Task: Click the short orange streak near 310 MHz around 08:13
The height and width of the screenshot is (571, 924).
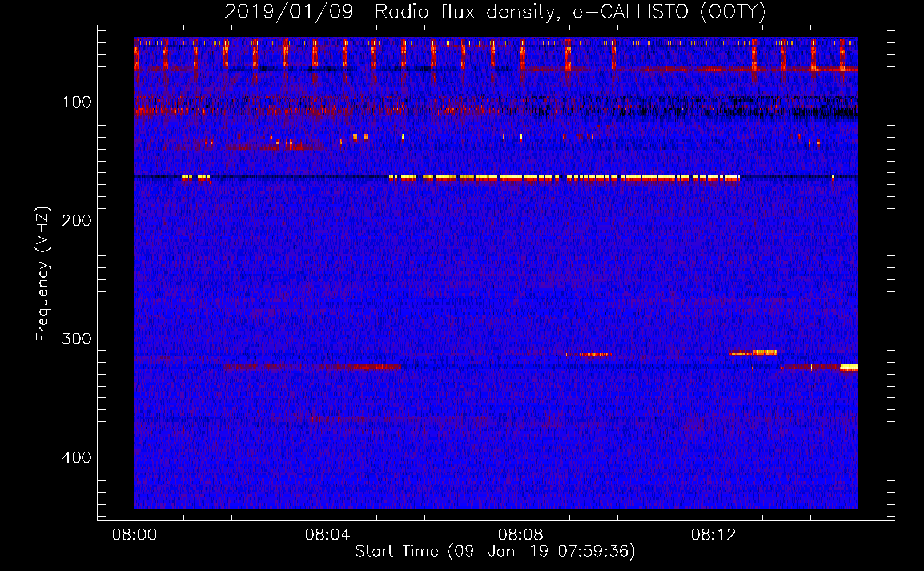Action: click(x=753, y=353)
